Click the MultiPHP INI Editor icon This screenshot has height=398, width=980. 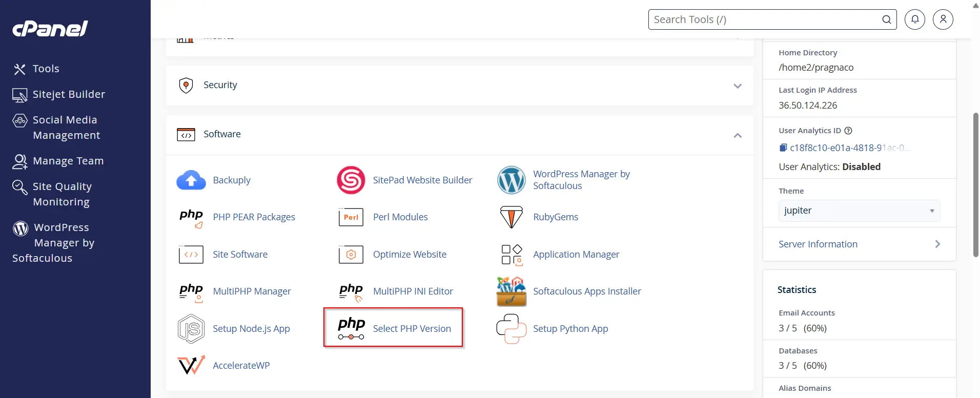(351, 292)
